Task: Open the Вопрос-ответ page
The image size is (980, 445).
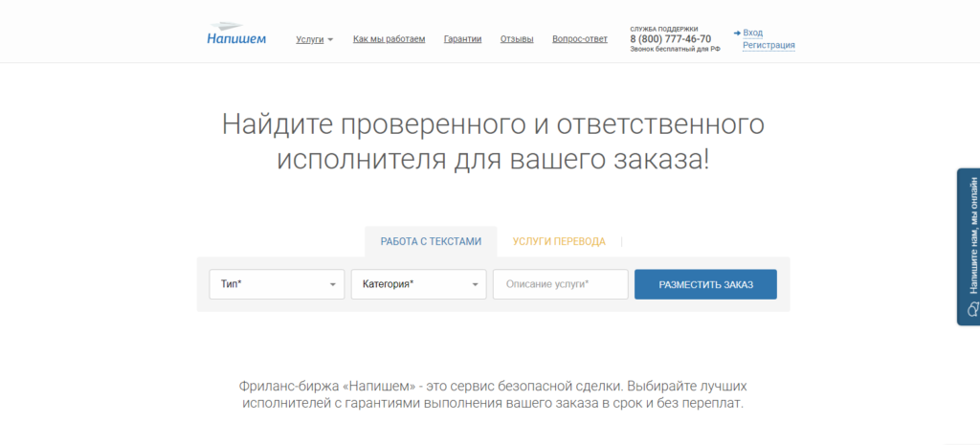Action: pyautogui.click(x=579, y=39)
